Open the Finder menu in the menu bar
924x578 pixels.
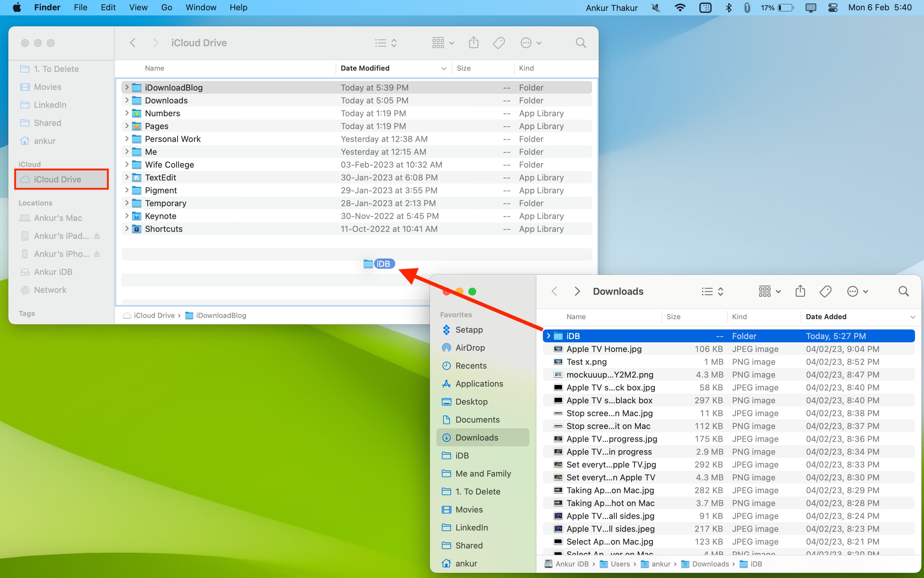pyautogui.click(x=47, y=8)
